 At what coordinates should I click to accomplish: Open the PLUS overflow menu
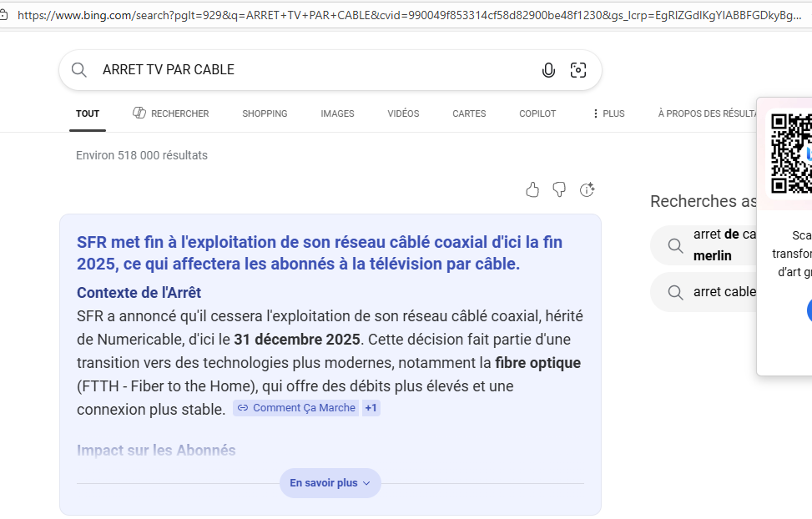click(x=608, y=113)
